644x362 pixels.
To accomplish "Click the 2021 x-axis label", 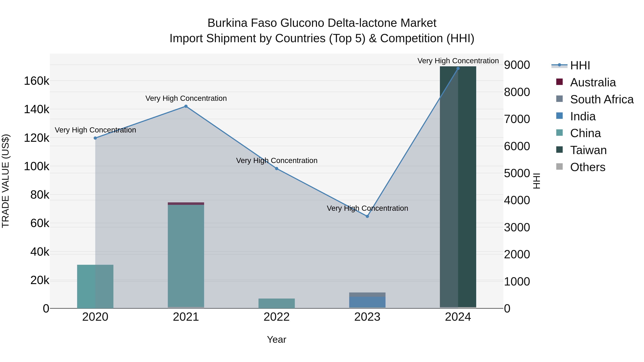I will point(186,317).
